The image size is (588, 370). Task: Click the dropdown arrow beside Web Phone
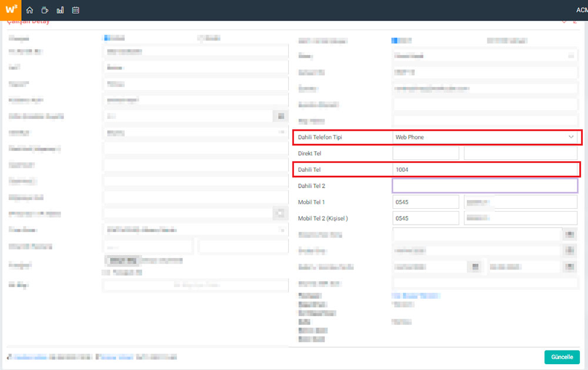(x=570, y=137)
